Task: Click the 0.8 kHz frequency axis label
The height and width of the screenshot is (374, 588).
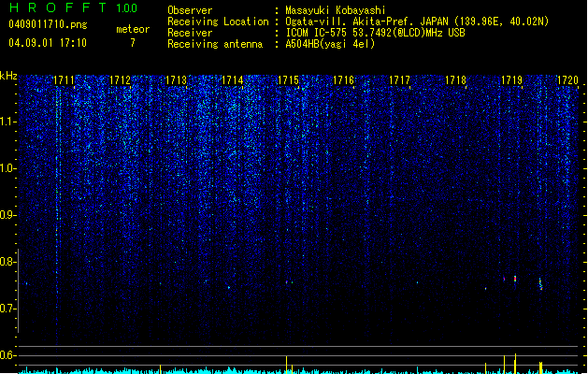Action: click(x=7, y=262)
